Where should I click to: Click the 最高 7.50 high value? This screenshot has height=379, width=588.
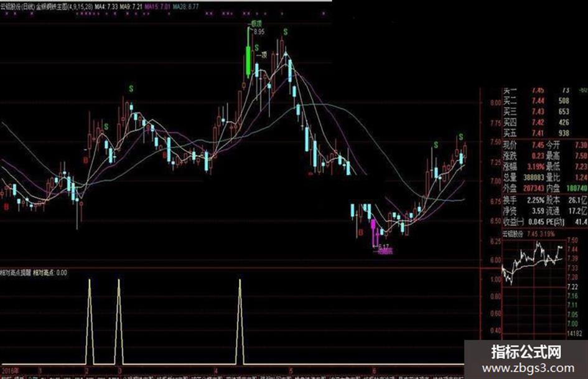coord(581,156)
